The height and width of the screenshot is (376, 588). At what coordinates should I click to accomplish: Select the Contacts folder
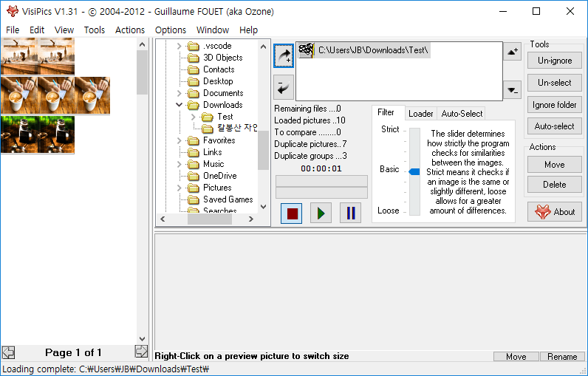click(211, 69)
